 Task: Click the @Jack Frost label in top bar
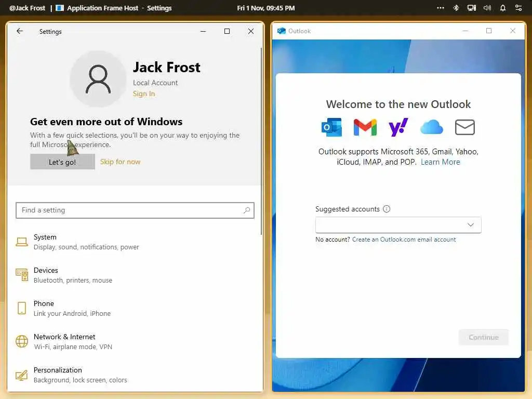[27, 8]
